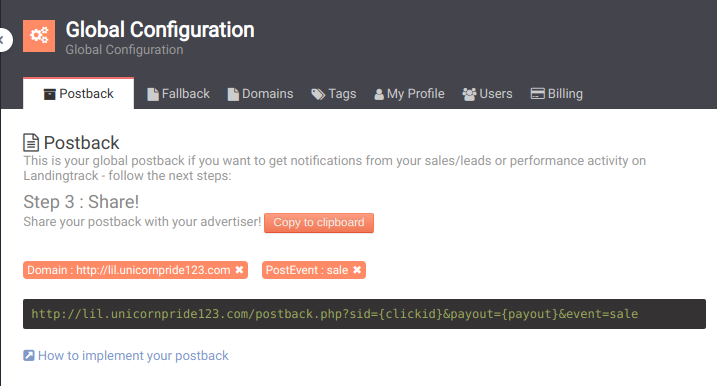The image size is (717, 386).
Task: Click the Domain lil.unicornpride123.com tag
Action: click(x=128, y=270)
